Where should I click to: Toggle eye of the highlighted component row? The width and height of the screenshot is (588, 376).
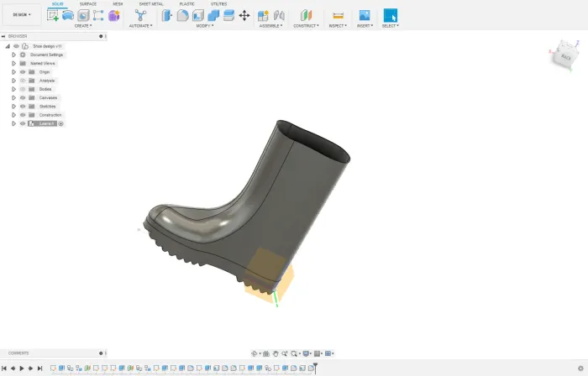pyautogui.click(x=23, y=123)
